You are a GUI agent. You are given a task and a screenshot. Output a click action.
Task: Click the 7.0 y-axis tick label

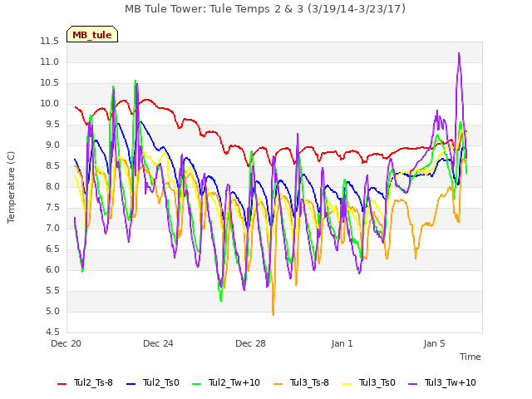(x=52, y=229)
